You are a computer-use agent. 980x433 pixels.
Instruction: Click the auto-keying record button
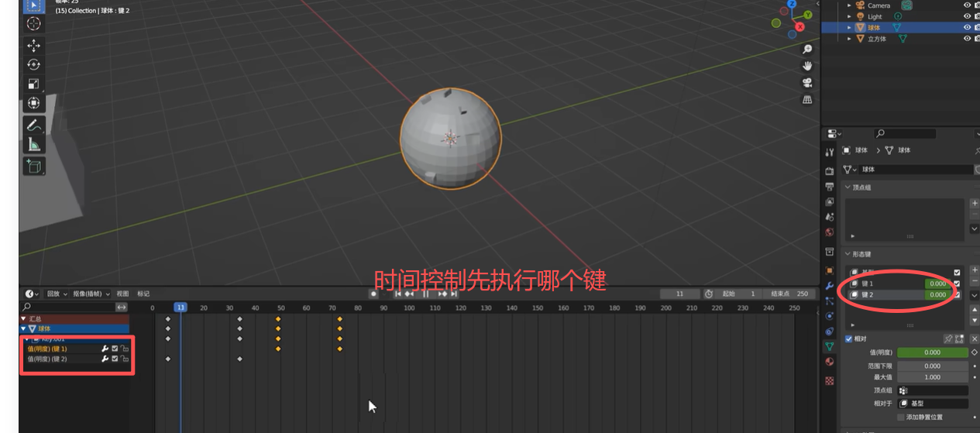pyautogui.click(x=373, y=294)
